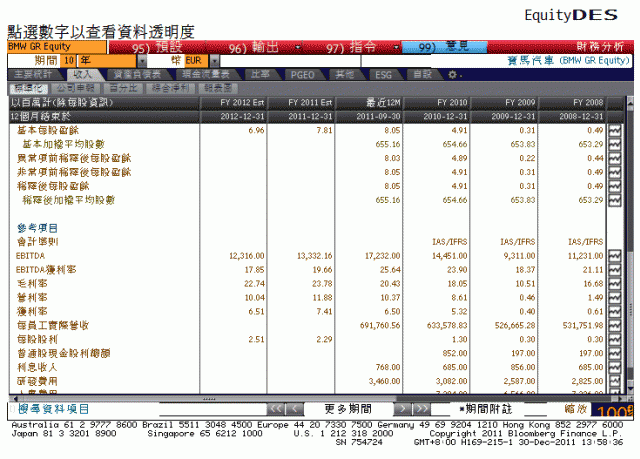Open chart for 基本每股盈餘 row
Image resolution: width=640 pixels, height=459 pixels.
(615, 131)
